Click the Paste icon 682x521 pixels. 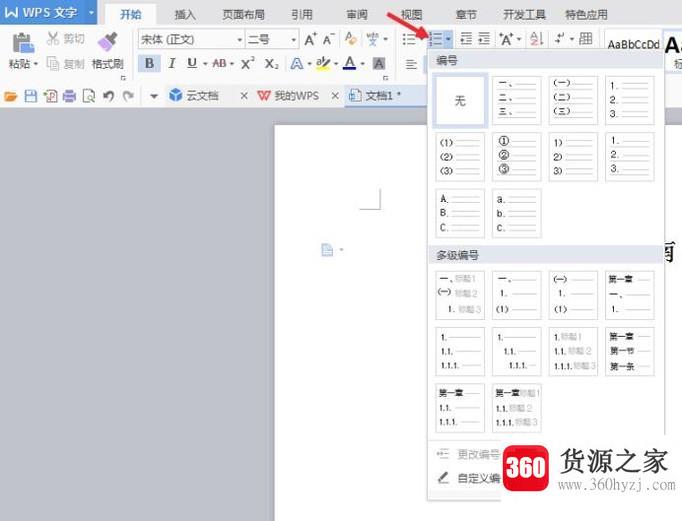point(23,43)
